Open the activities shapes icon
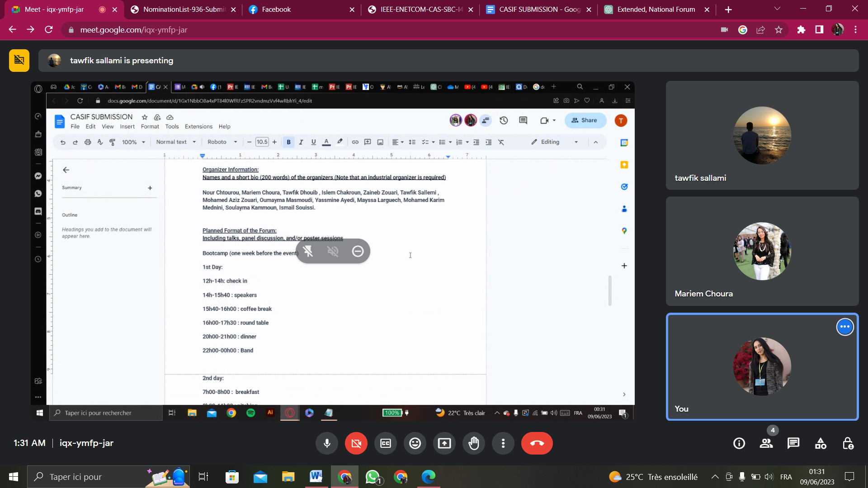The width and height of the screenshot is (868, 488). click(820, 443)
